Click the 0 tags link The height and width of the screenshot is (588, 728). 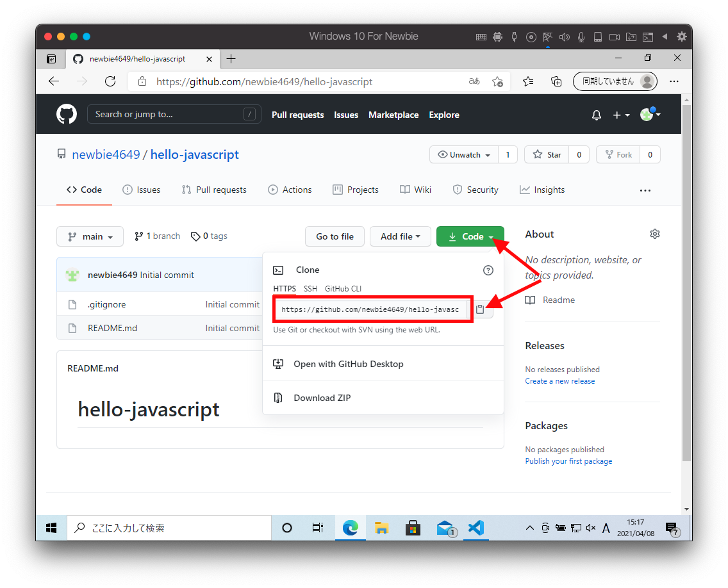point(210,236)
